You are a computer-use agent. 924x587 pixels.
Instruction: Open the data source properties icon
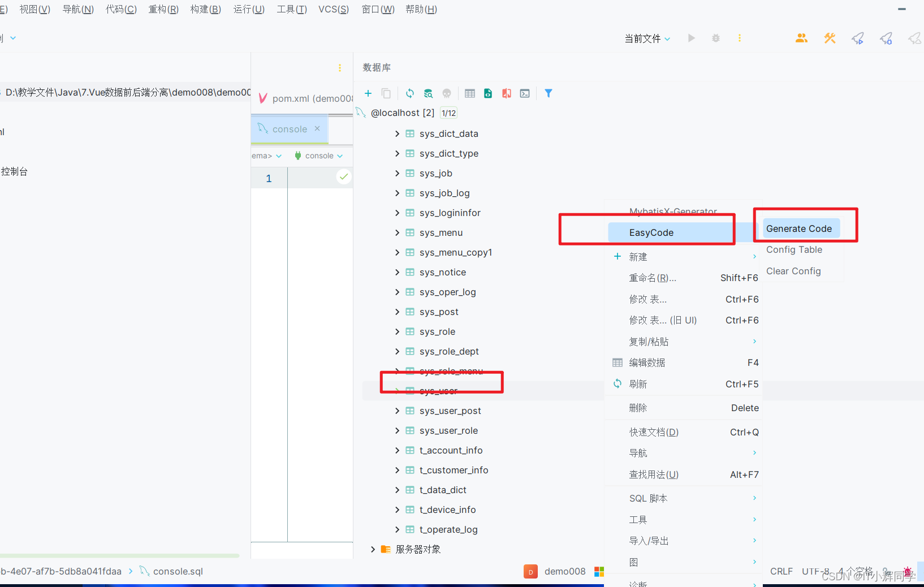(428, 93)
